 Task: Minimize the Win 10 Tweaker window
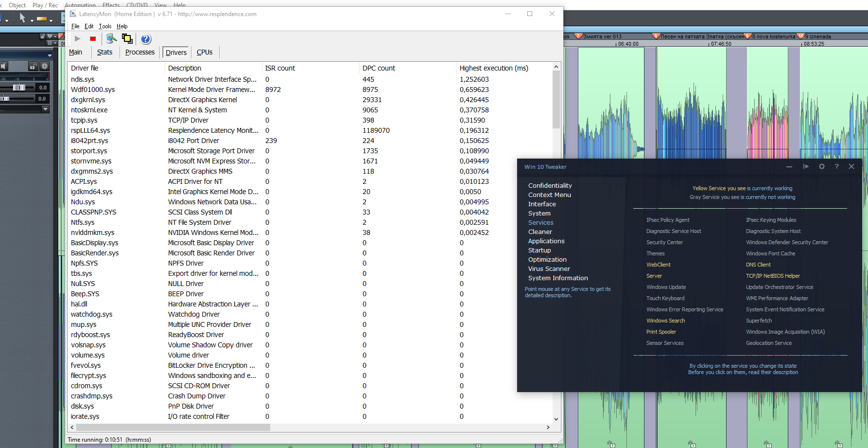[789, 166]
